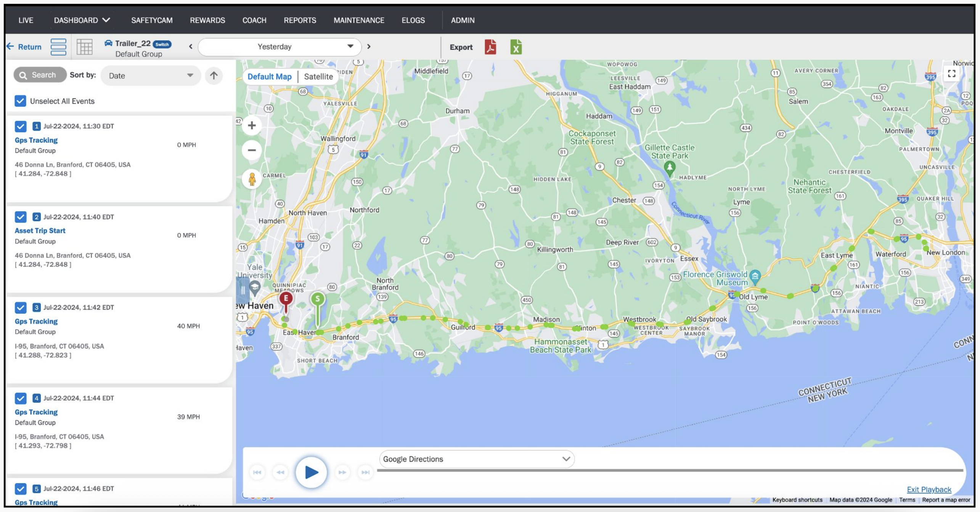Open the ELOGS menu
Viewport: 980px width, 512px height.
(413, 20)
